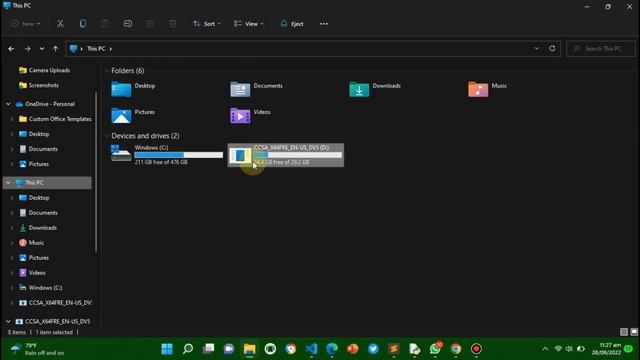Open WhatsApp from taskbar
The height and width of the screenshot is (360, 640).
pos(435,349)
